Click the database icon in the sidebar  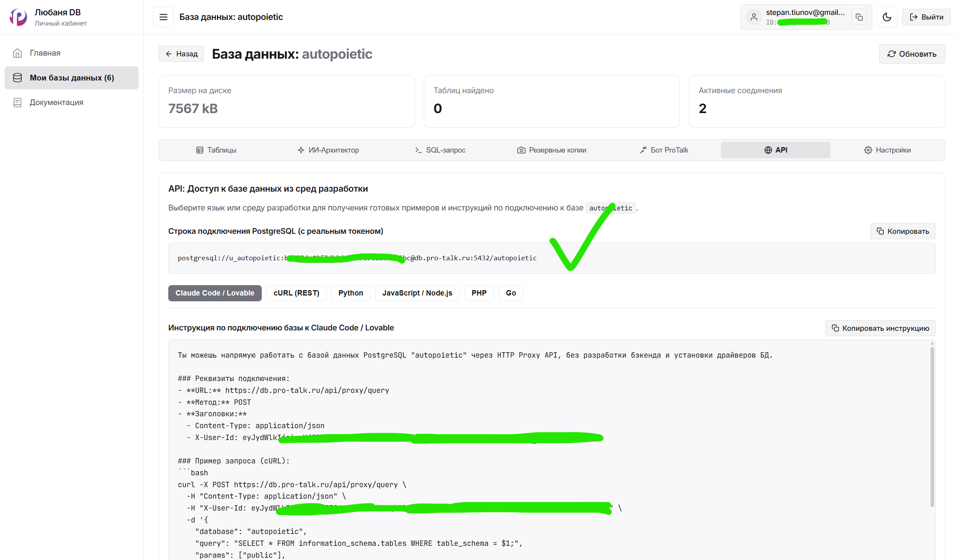point(17,78)
